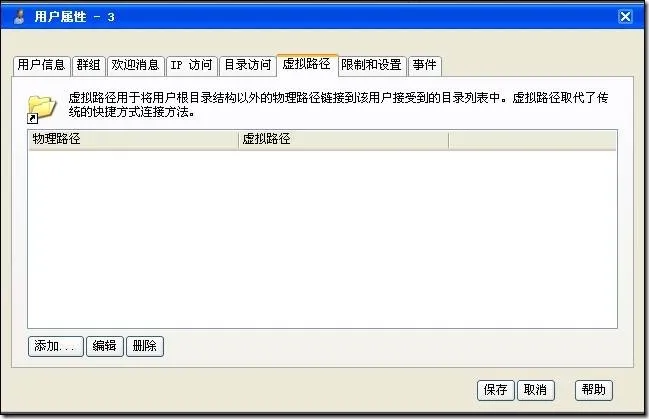Close the 用户属性 dialog window
Viewport: 649px width, 419px height.
click(x=625, y=17)
